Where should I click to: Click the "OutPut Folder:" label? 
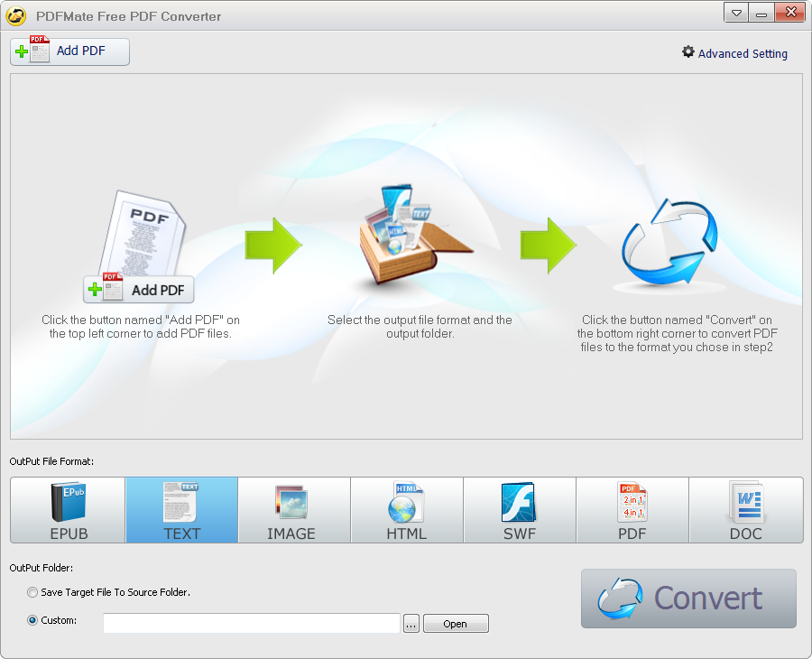pyautogui.click(x=42, y=568)
